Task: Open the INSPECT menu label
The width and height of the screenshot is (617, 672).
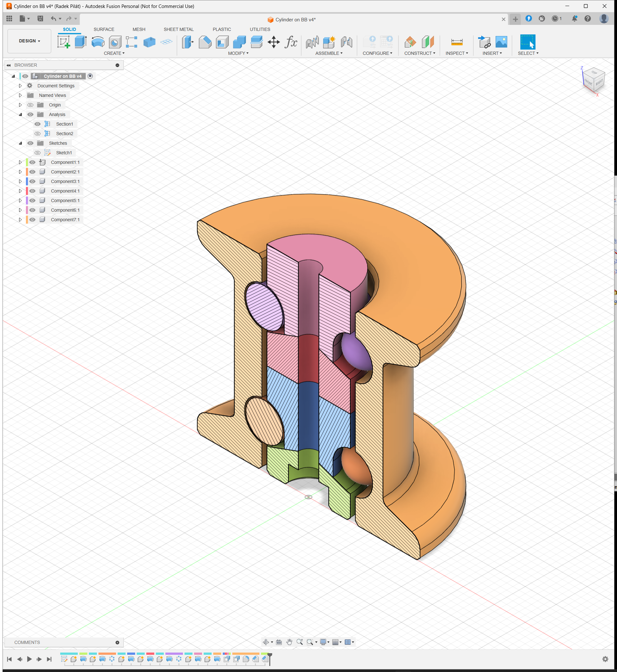Action: [457, 54]
